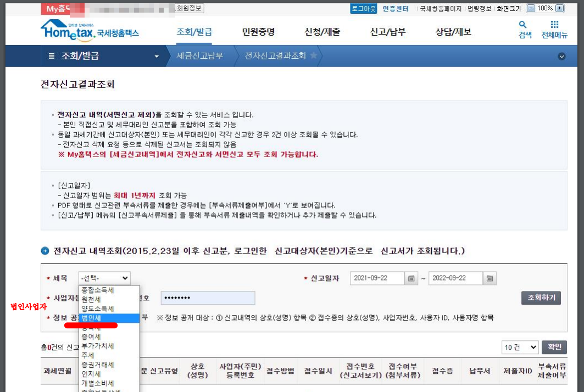Viewport: 584px width, 392px height.
Task: Click the 로그아웃 button
Action: point(364,8)
